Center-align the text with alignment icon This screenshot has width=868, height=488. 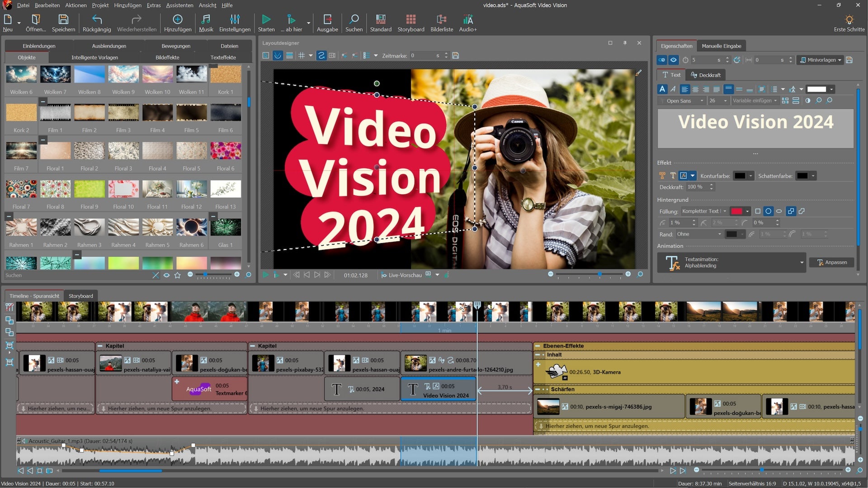695,89
